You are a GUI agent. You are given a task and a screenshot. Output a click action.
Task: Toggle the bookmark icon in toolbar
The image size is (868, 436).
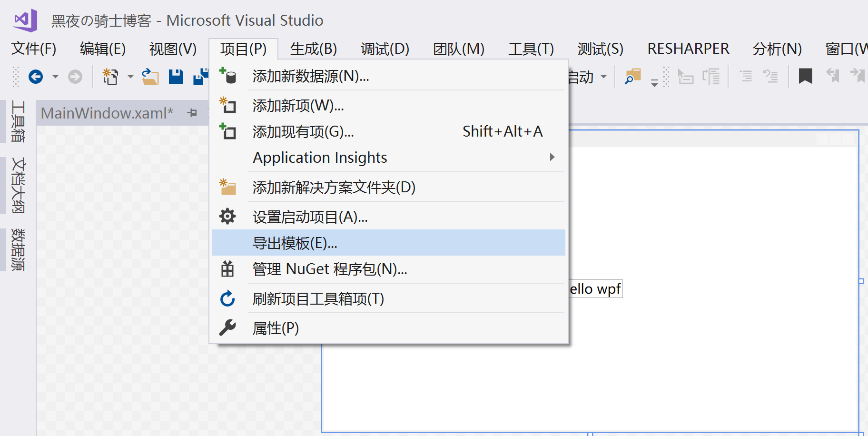805,76
